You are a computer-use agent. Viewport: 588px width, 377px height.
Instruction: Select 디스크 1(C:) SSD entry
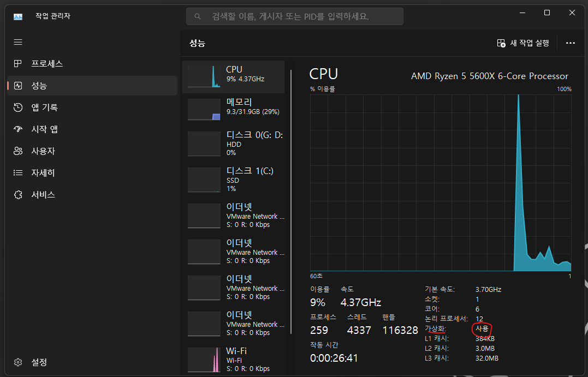[x=233, y=179]
